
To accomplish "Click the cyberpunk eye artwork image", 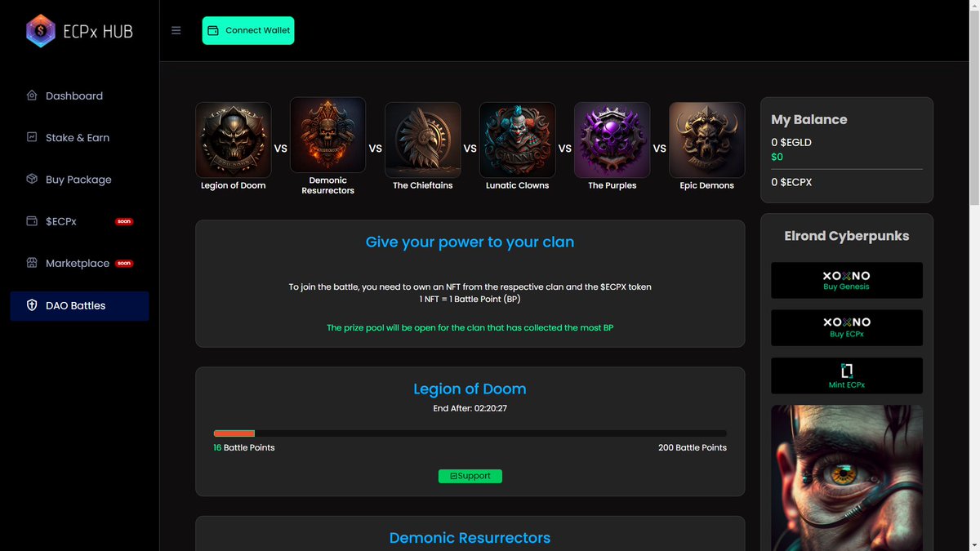I will (x=847, y=478).
